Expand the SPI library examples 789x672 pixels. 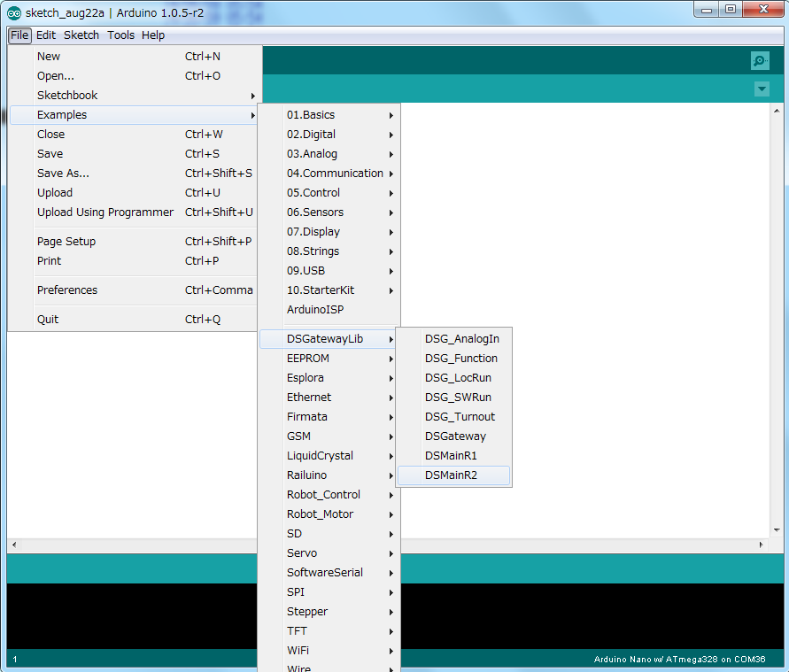tap(329, 592)
